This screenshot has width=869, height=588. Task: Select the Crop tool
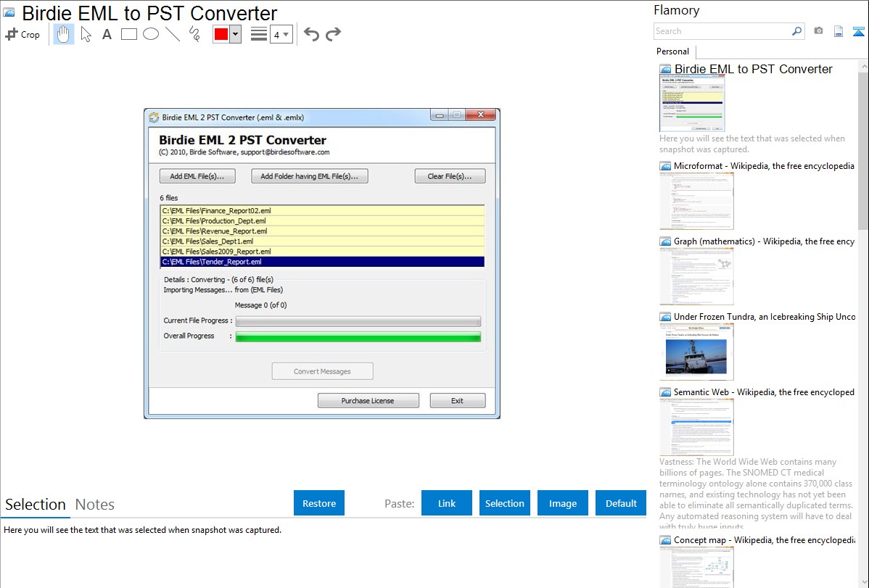tap(22, 34)
